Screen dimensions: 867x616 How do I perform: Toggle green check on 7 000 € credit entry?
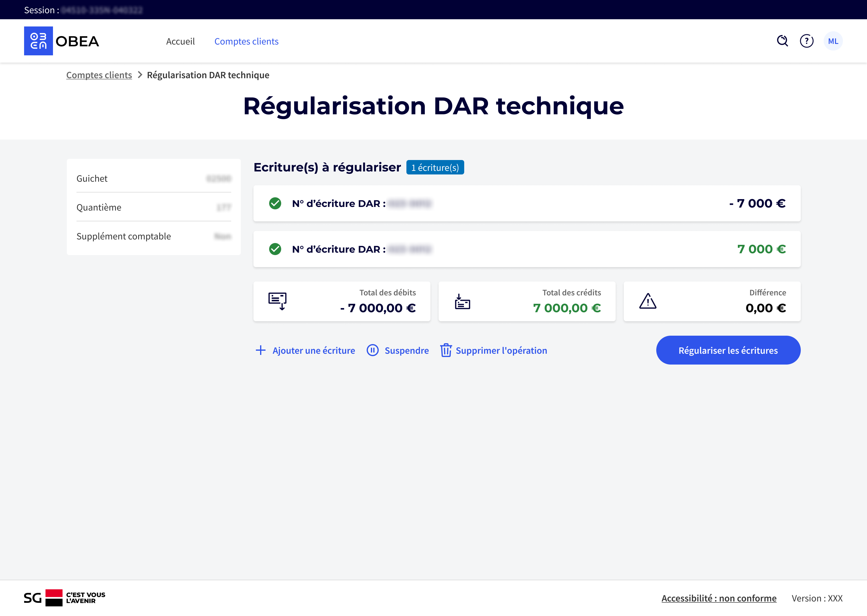(x=275, y=249)
